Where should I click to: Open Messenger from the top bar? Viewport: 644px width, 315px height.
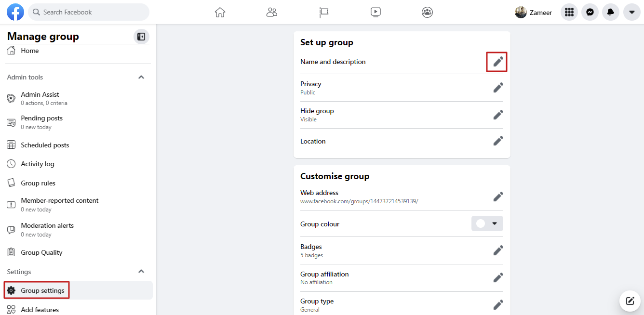pyautogui.click(x=590, y=12)
